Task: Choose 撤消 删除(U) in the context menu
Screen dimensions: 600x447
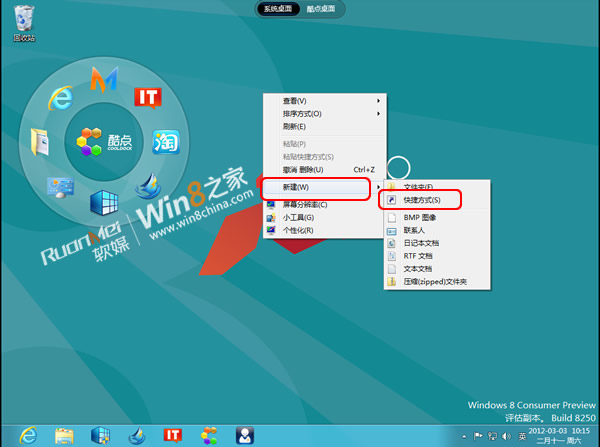Action: pos(324,170)
